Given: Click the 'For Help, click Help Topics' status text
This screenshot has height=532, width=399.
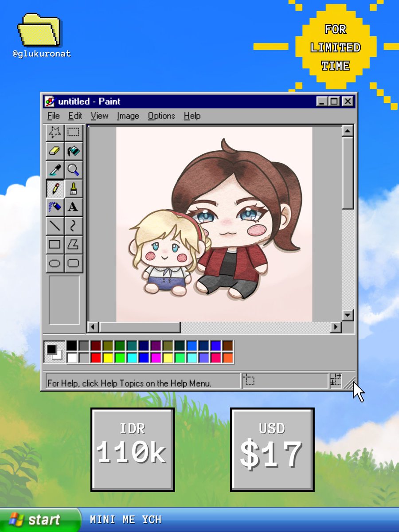Looking at the screenshot, I should 129,383.
